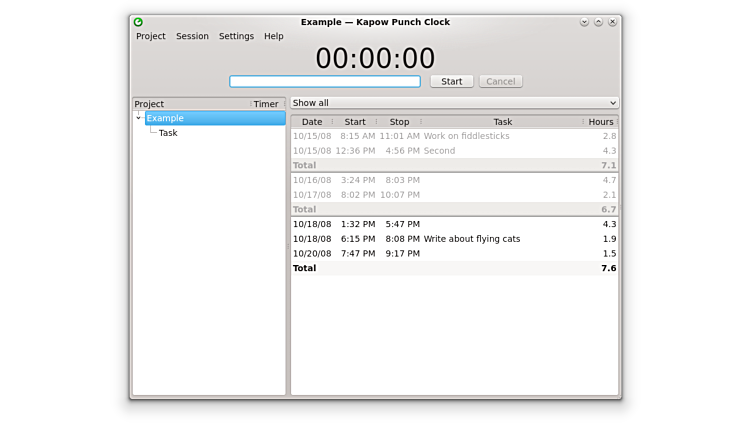Open the Settings menu

coord(236,36)
